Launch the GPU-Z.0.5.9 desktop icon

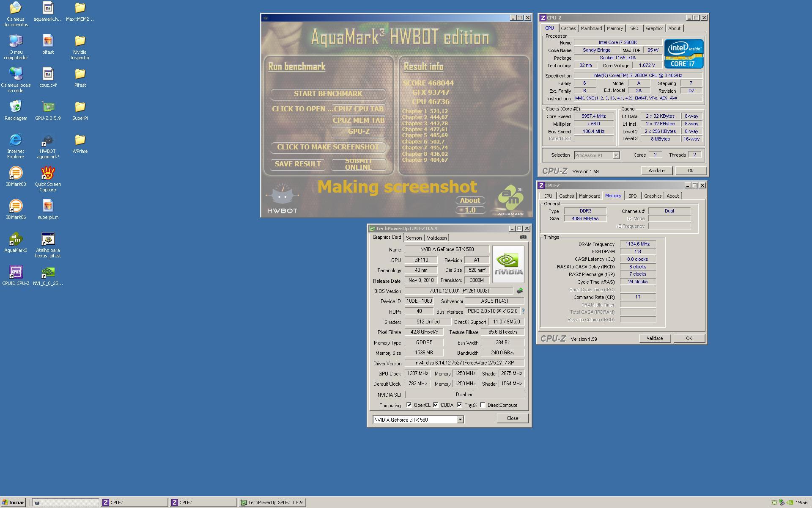(48, 110)
